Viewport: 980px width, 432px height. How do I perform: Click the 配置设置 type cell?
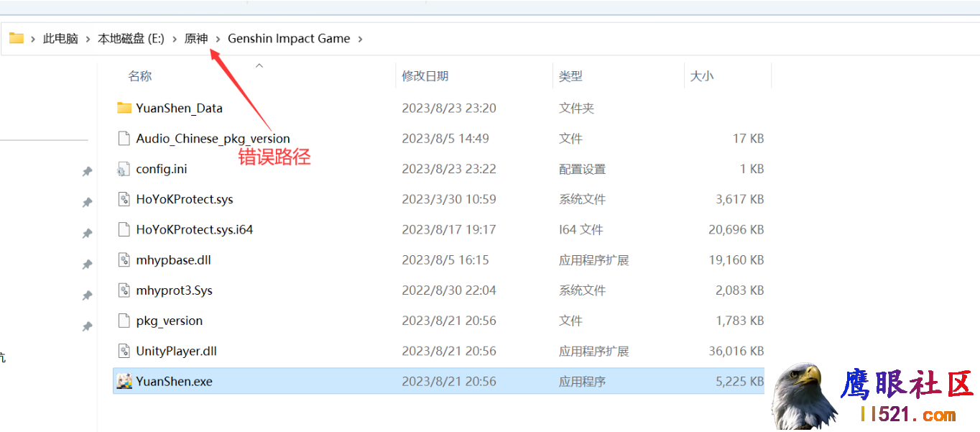[583, 169]
